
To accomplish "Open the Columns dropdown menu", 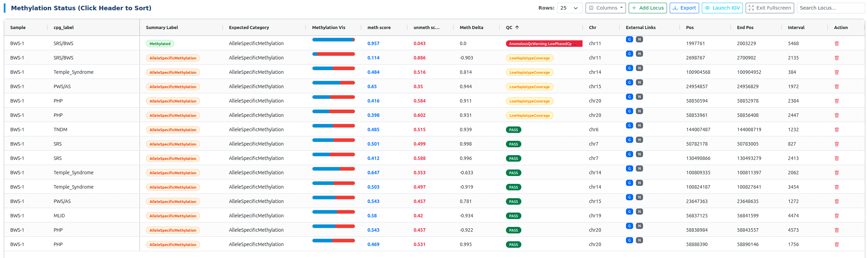I will pos(605,8).
